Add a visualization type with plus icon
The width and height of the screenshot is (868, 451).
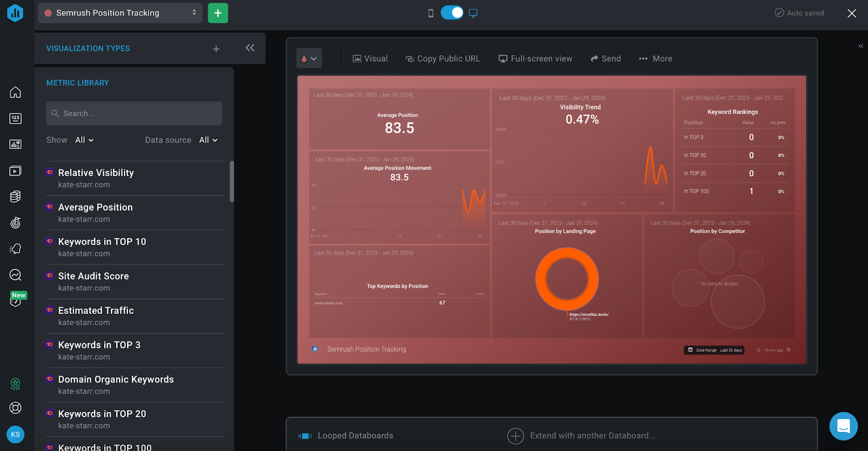[x=216, y=49]
